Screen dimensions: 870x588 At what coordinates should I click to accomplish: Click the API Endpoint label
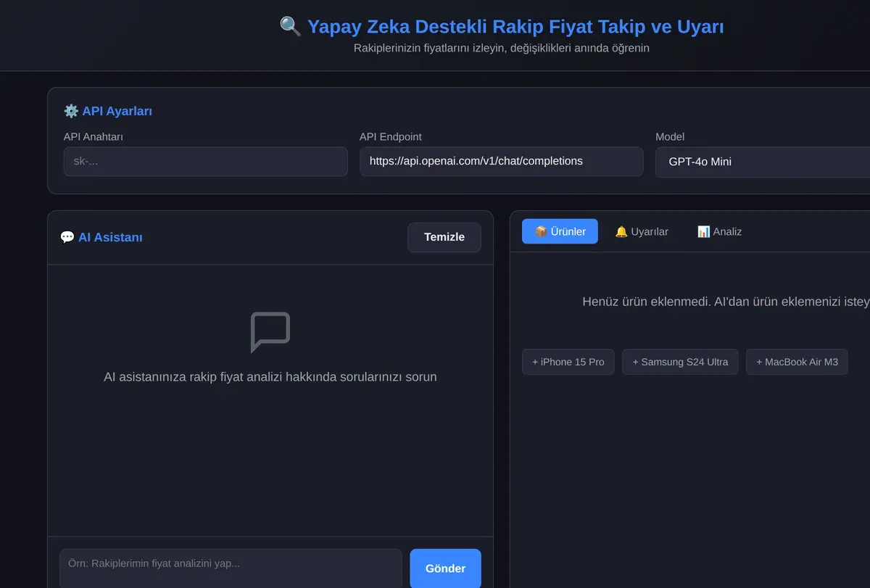click(391, 136)
